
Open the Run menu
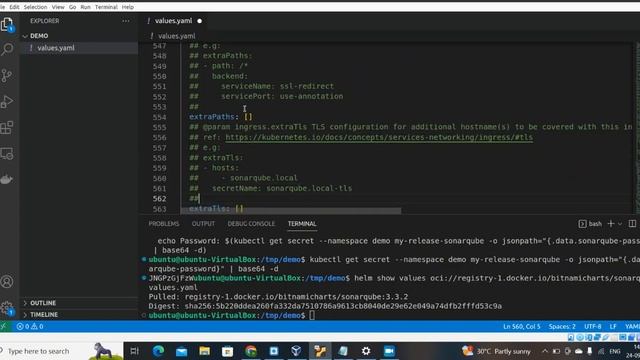(85, 7)
